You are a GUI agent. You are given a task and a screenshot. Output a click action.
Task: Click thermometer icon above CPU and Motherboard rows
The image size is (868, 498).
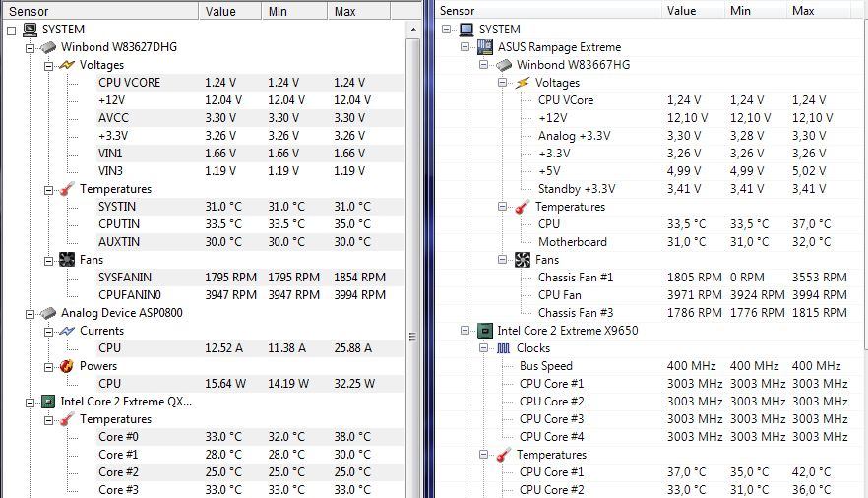click(522, 207)
